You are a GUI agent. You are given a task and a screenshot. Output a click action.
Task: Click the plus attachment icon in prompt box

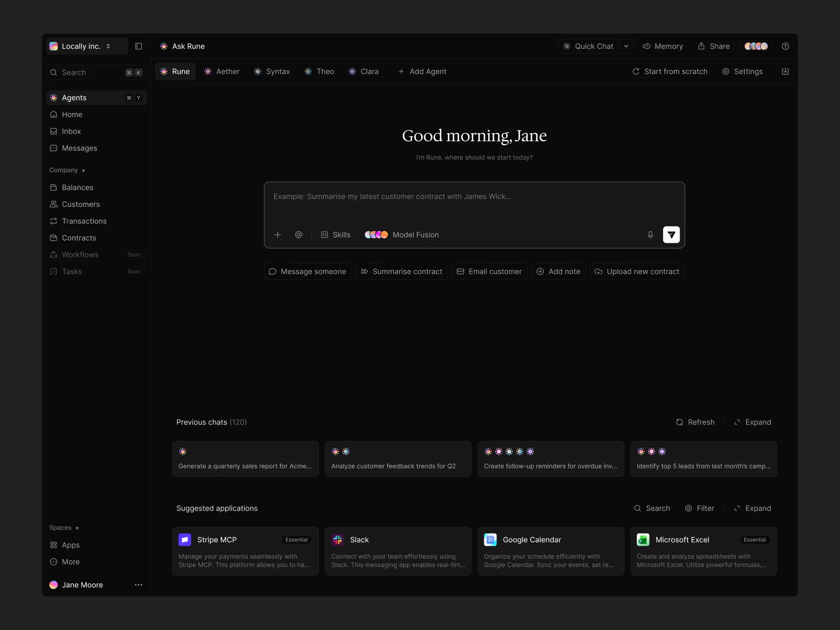click(x=278, y=235)
